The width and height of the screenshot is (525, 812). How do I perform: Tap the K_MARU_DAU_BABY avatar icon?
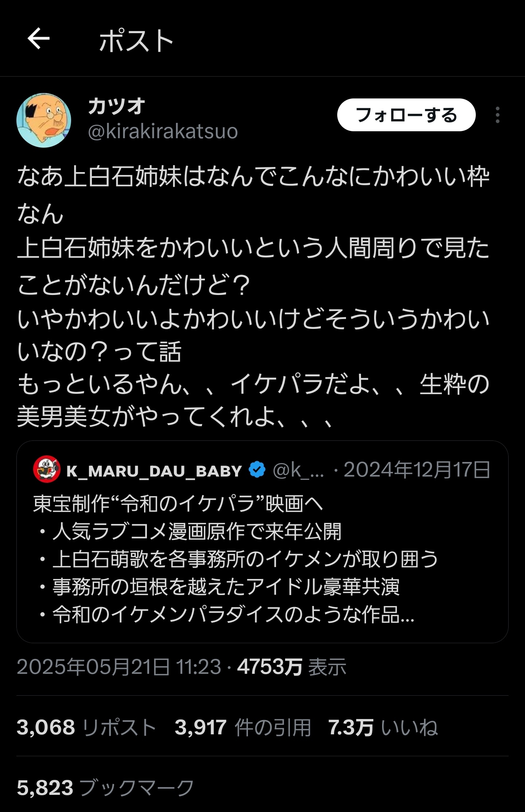click(47, 469)
